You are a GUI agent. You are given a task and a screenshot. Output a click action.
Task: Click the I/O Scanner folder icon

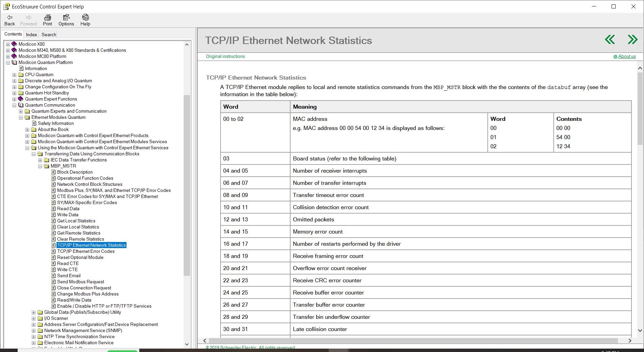pos(40,318)
